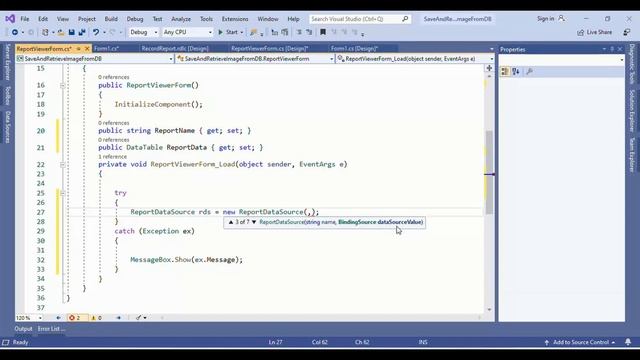
Task: Open the Project menu
Action: (x=87, y=19)
